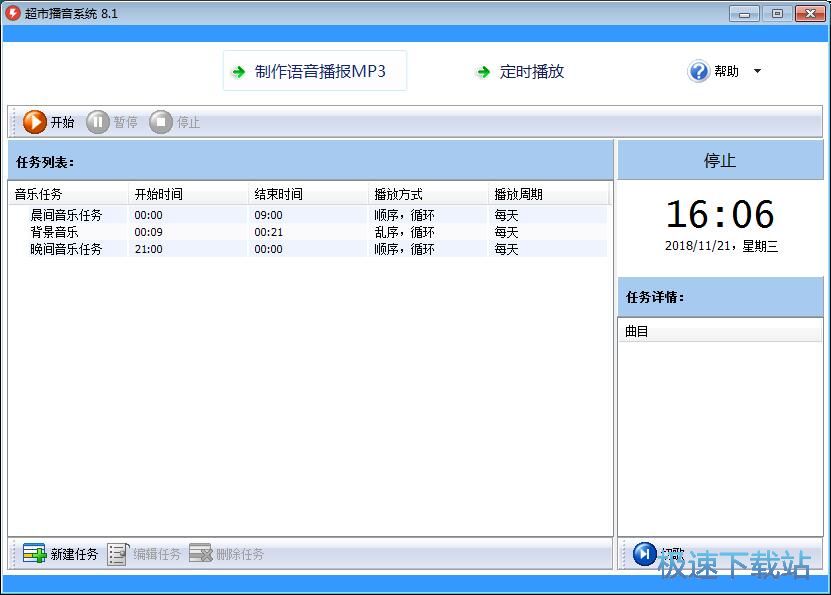Click the 播放方式 column header
Viewport: 831px width, 595px height.
click(428, 194)
